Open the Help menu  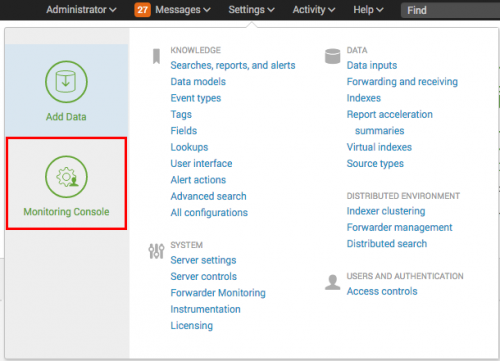368,10
